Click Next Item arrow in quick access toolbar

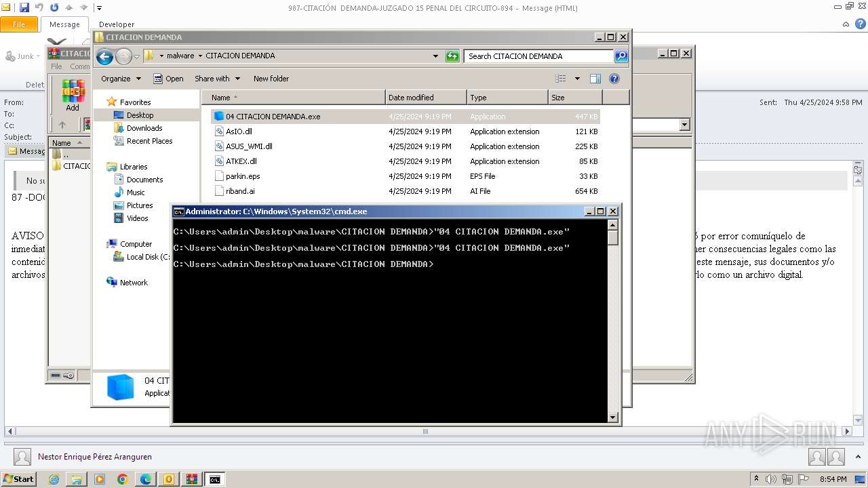coord(84,7)
